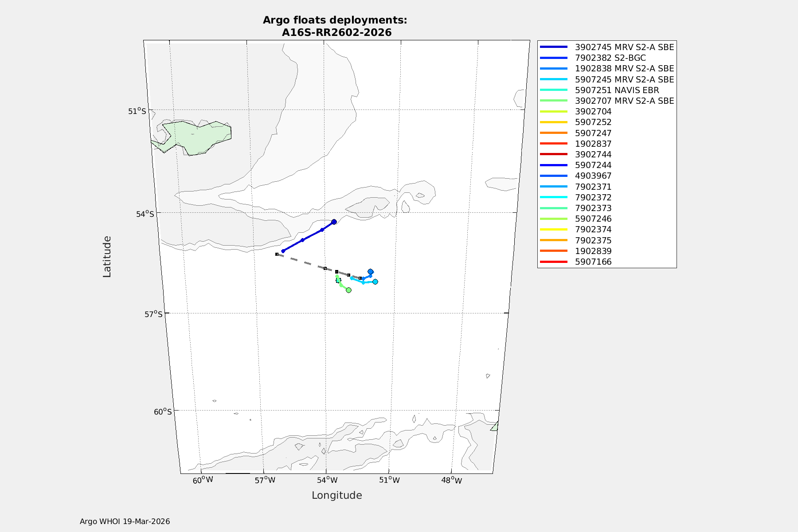Click the Longitude axis title

[x=336, y=495]
